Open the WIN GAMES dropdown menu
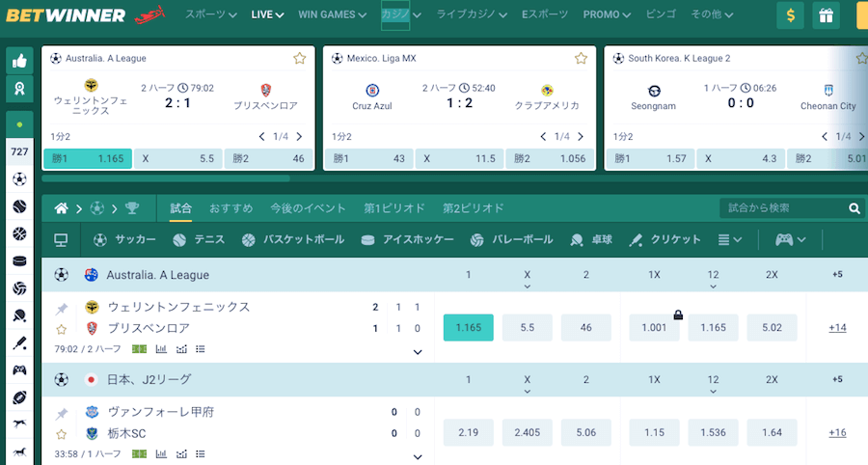This screenshot has height=465, width=868. click(332, 14)
